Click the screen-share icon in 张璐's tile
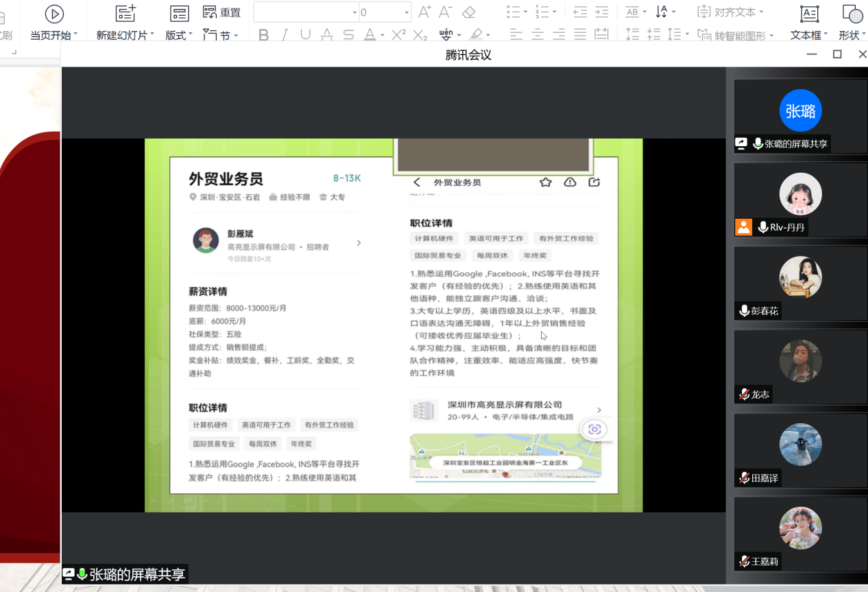This screenshot has height=592, width=868. 741,143
